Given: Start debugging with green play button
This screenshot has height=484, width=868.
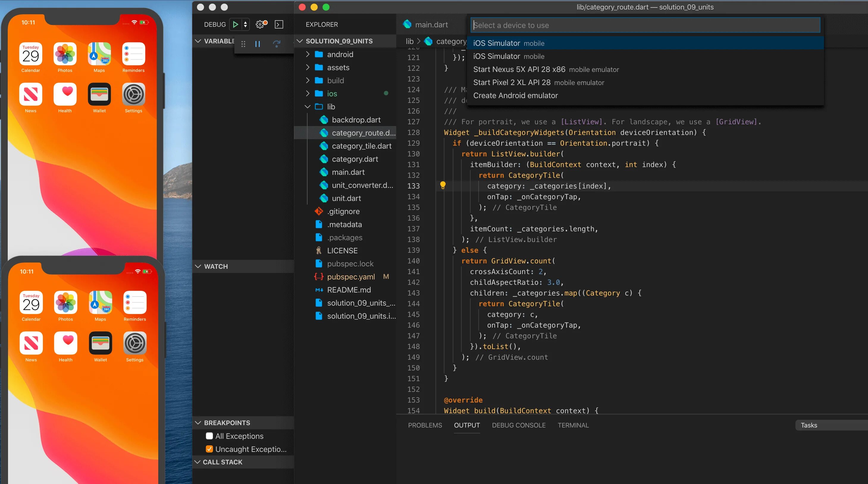Looking at the screenshot, I should click(x=236, y=24).
